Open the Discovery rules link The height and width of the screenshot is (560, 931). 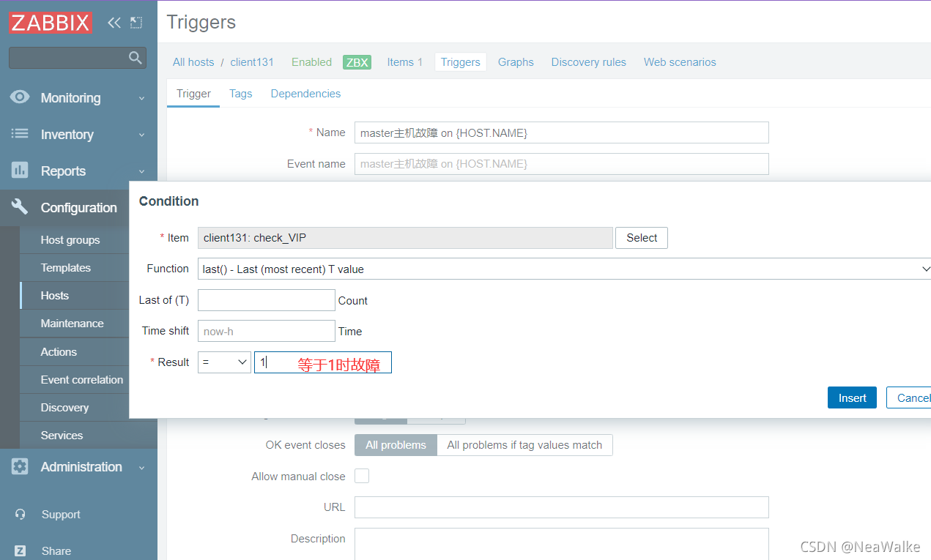(x=589, y=62)
